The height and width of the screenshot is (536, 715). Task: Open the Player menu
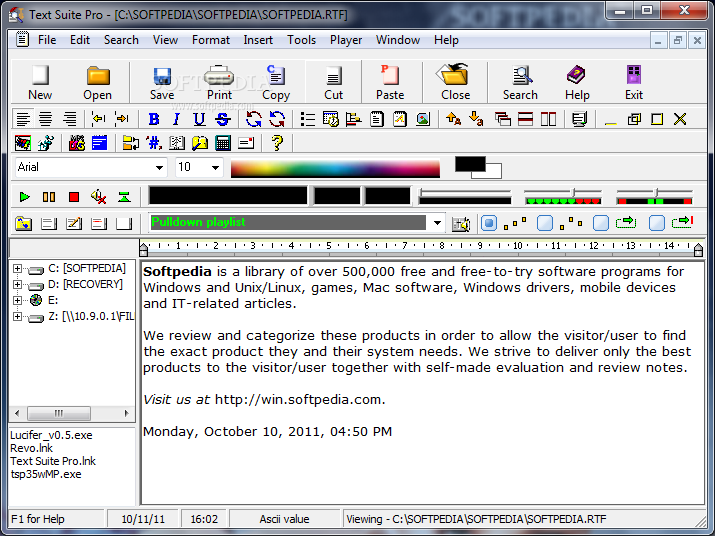click(x=346, y=40)
